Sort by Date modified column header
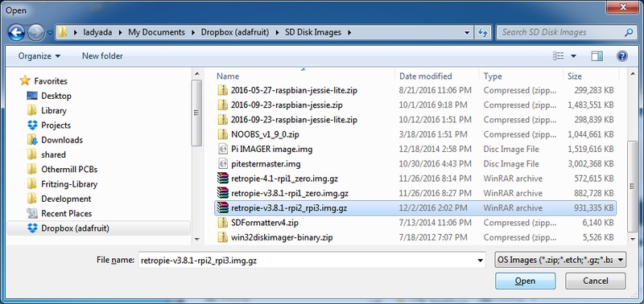 coord(437,76)
